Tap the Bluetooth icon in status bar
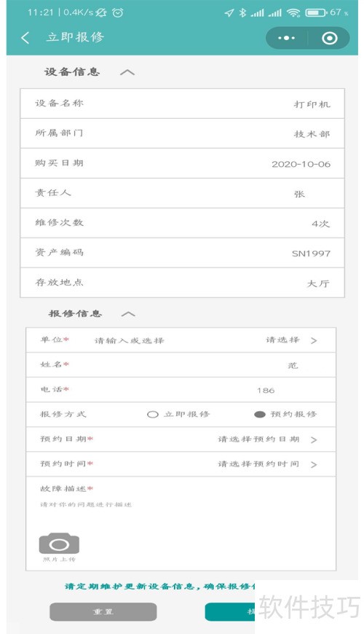364x634 pixels. 242,13
